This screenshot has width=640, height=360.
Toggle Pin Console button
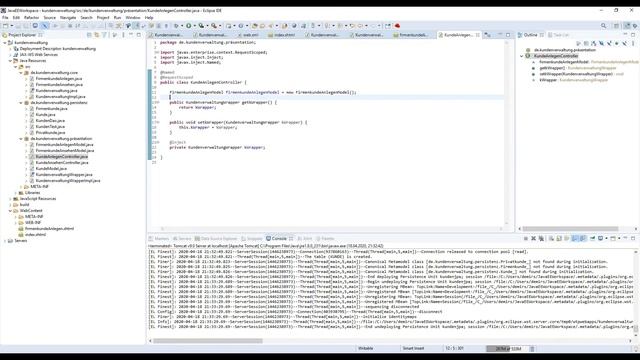[592, 238]
